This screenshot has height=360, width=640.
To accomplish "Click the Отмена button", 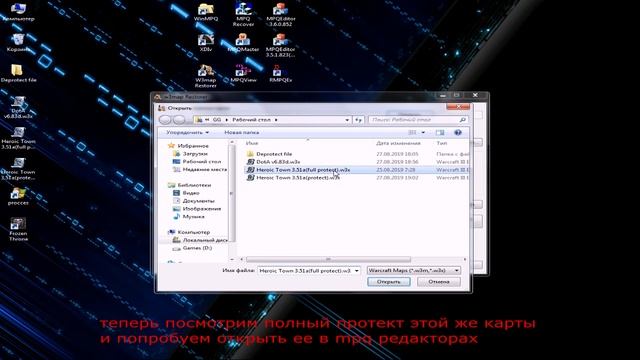I will pos(439,282).
